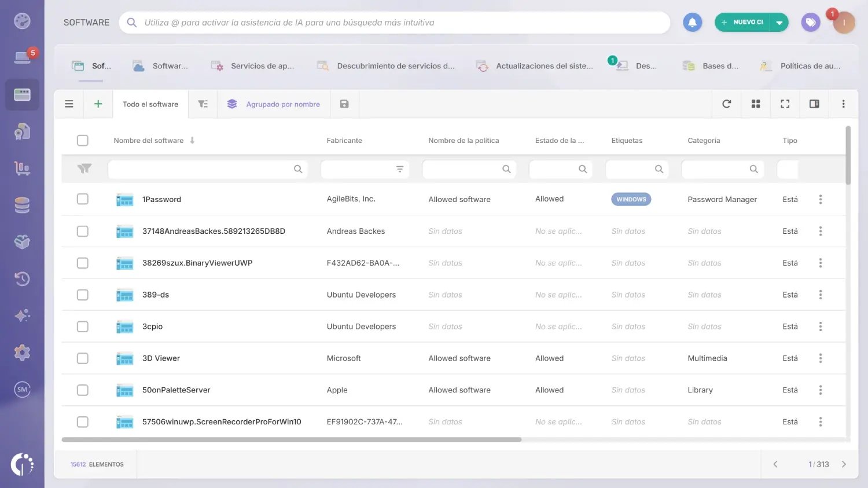Select the software module sidebar icon

tap(22, 94)
